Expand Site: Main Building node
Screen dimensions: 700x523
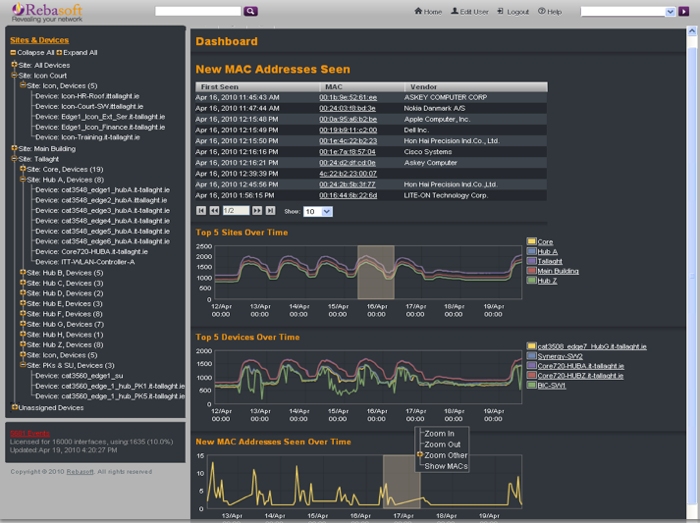click(14, 148)
